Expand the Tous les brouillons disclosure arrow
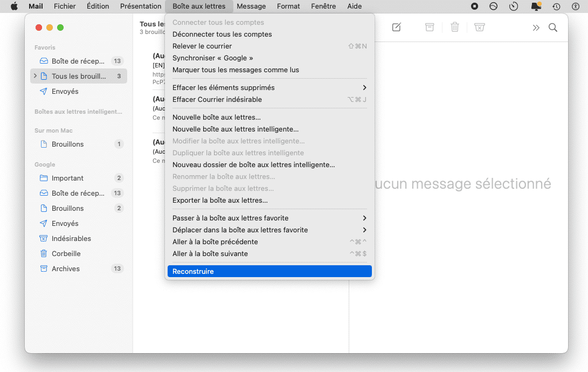The image size is (588, 372). coord(35,76)
